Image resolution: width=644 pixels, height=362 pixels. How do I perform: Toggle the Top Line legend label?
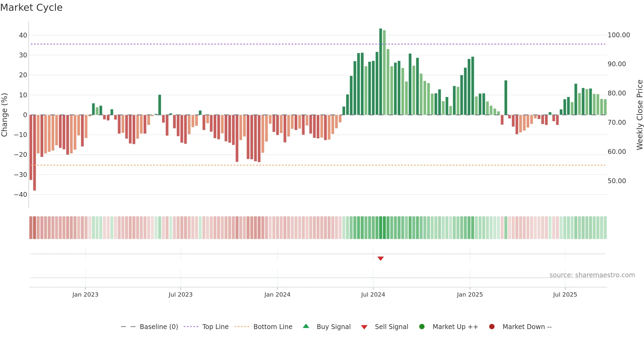[x=215, y=327]
